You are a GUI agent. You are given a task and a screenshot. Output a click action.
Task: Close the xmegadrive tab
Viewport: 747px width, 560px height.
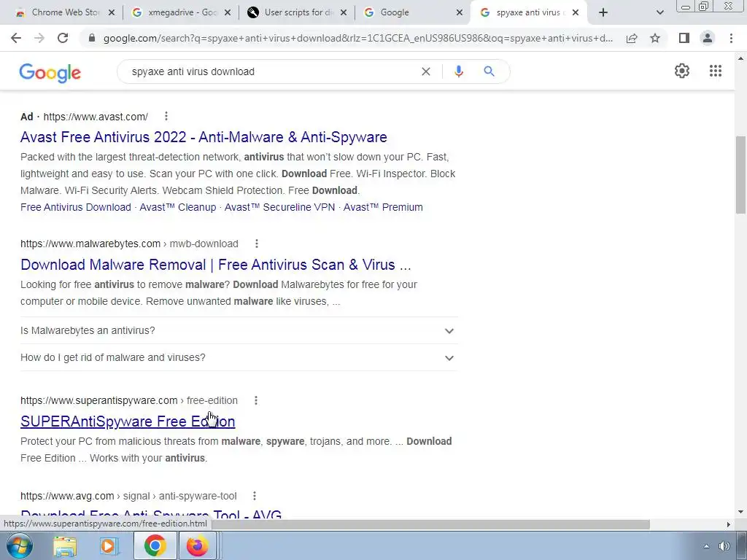pyautogui.click(x=228, y=13)
